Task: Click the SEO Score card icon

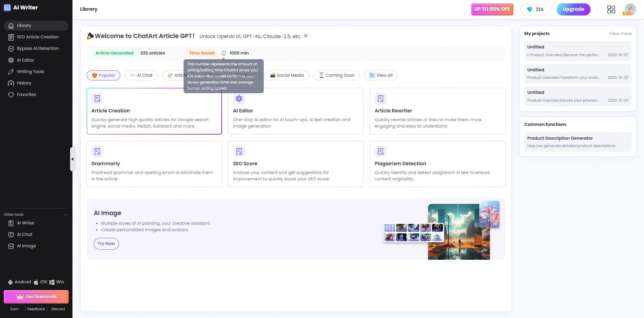Action: coord(239,151)
